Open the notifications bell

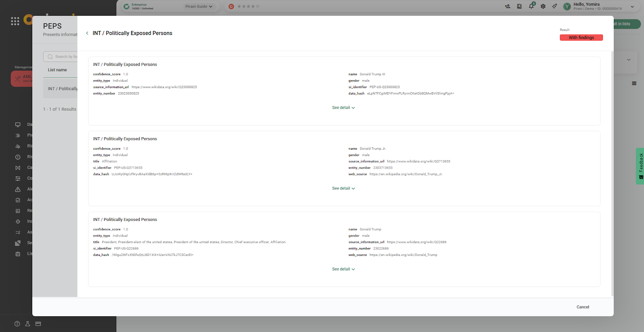tap(531, 6)
